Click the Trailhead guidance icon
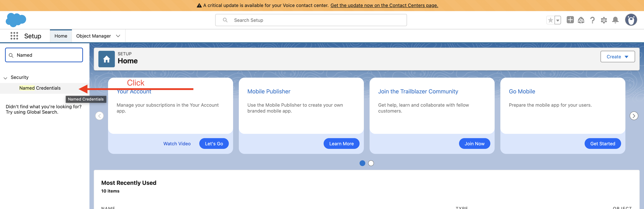This screenshot has width=644, height=209. [581, 20]
